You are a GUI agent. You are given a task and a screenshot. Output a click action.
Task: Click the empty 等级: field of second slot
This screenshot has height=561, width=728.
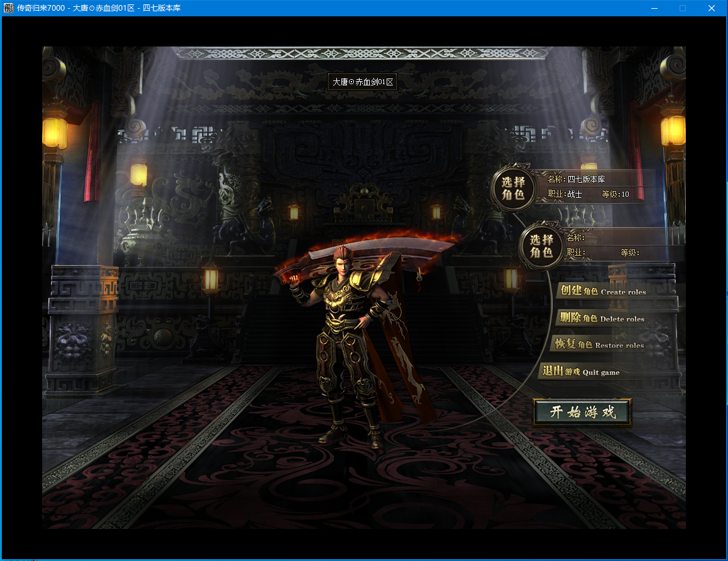pos(630,253)
